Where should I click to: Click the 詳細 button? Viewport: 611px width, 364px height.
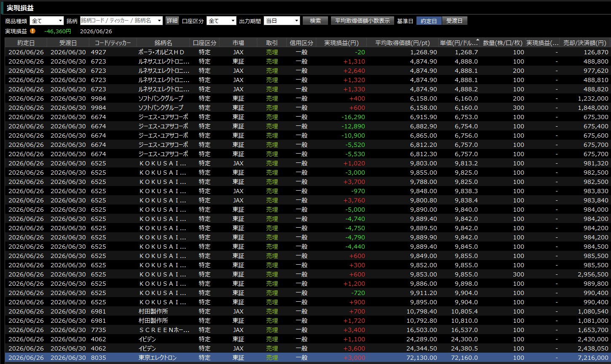172,21
